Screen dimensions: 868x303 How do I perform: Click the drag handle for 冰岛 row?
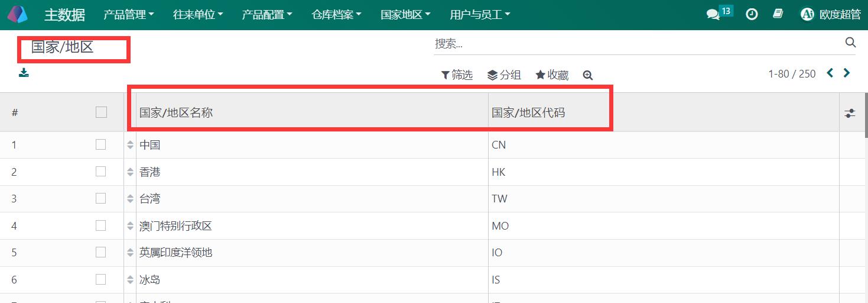tap(131, 280)
